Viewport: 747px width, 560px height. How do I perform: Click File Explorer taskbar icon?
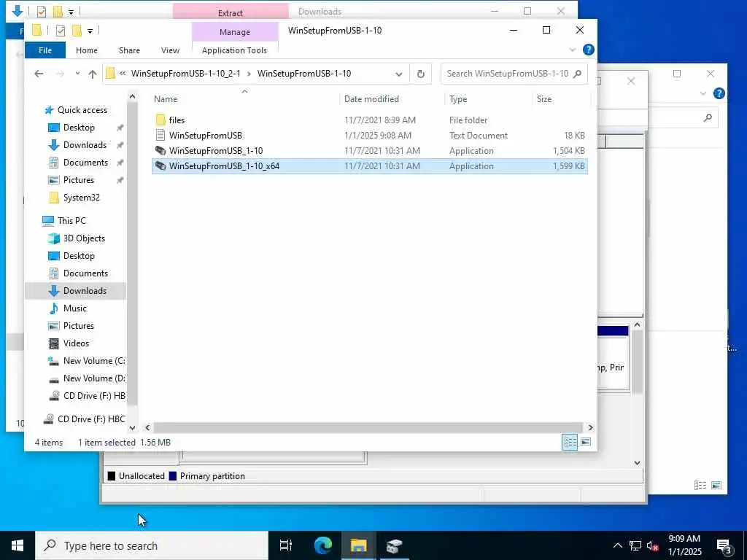tap(359, 545)
